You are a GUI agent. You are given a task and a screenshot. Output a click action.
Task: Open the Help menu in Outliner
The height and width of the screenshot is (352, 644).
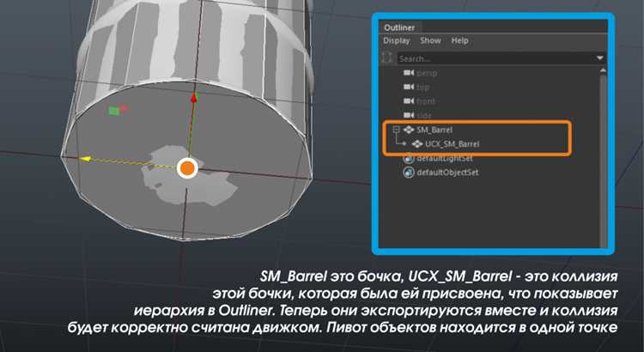tap(459, 40)
